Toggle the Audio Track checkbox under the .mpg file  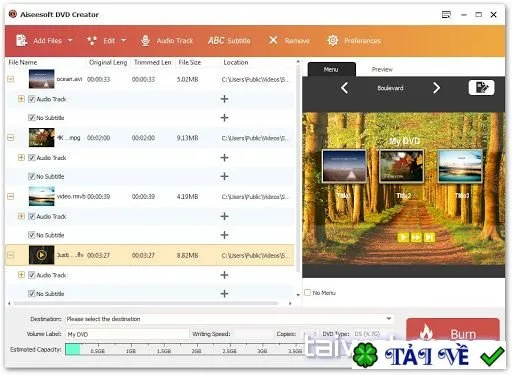click(x=32, y=158)
